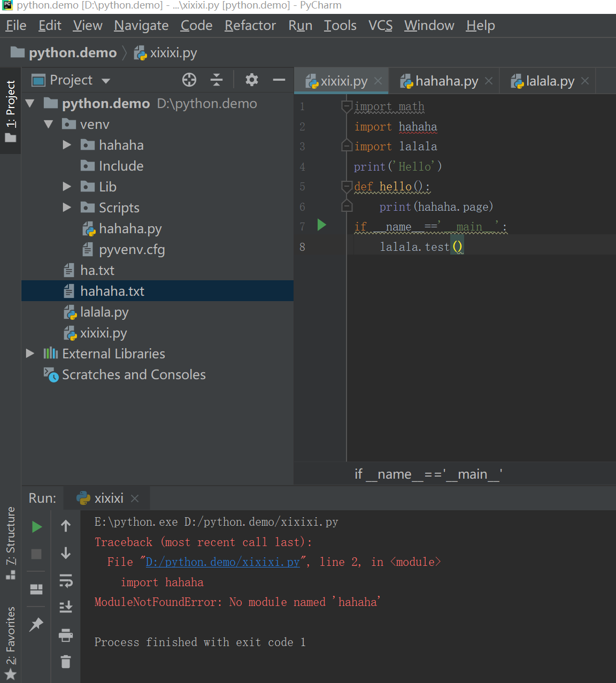Toggle the Z: Structure side tool button

[10, 543]
